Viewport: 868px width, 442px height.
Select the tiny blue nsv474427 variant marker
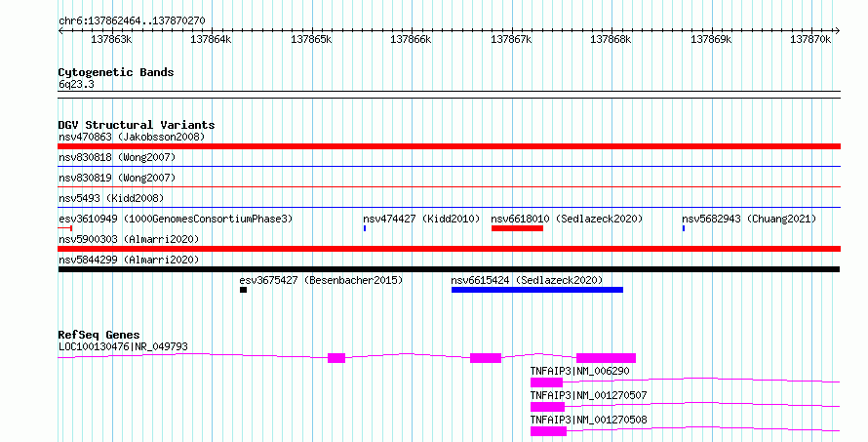pyautogui.click(x=365, y=228)
